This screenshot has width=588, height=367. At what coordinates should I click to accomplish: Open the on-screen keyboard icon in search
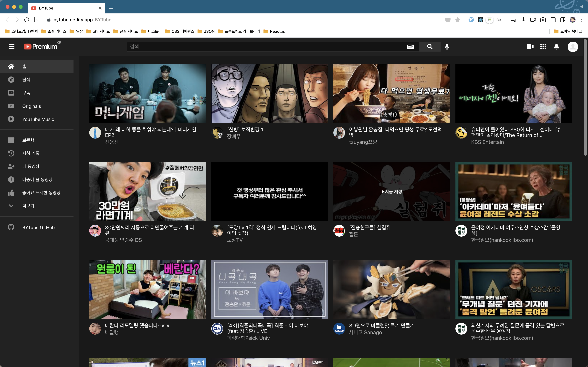410,47
